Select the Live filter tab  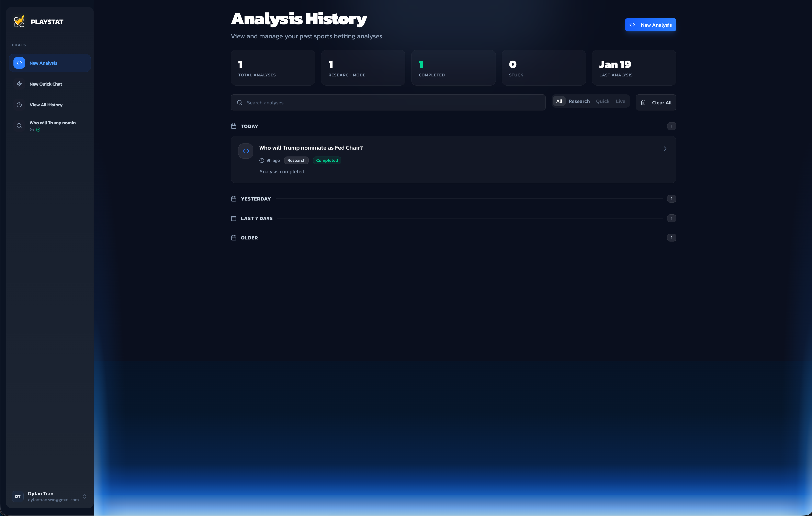(x=620, y=101)
